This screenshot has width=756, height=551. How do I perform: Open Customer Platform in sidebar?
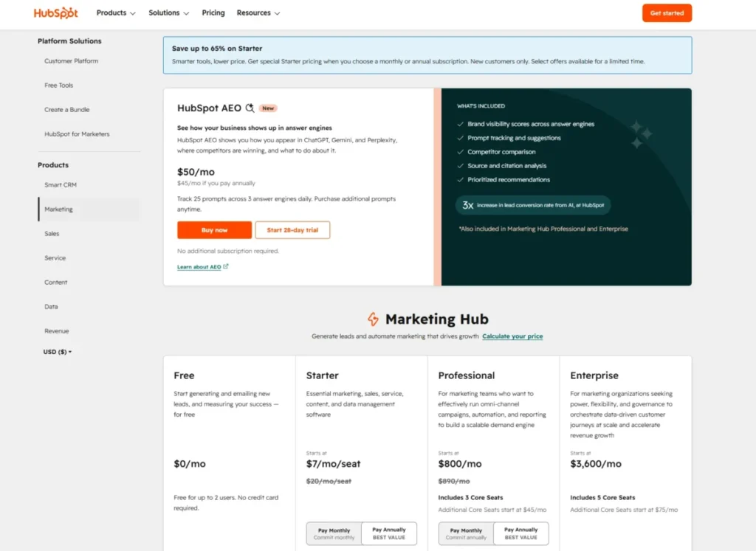(x=72, y=61)
